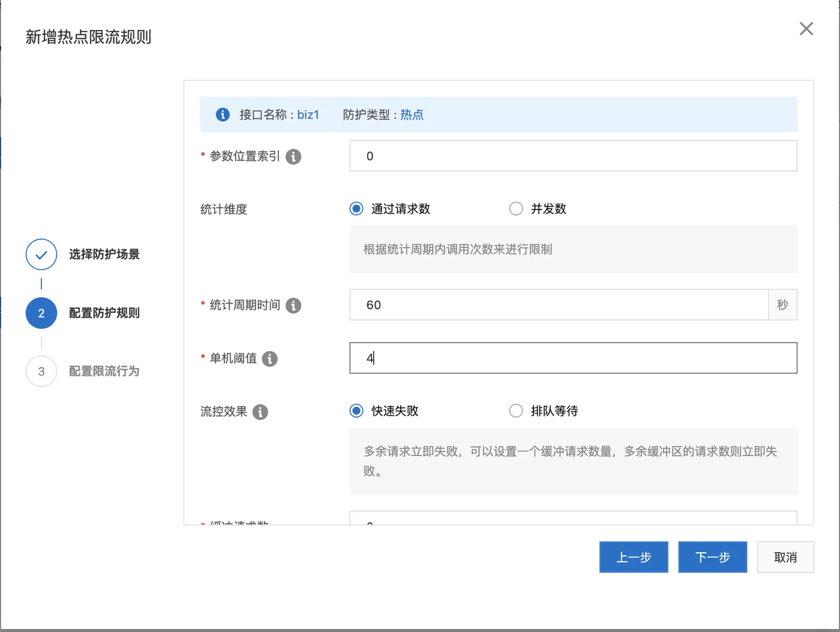Image resolution: width=840 pixels, height=632 pixels.
Task: Click info icon next to 单机阈值
Action: [270, 359]
